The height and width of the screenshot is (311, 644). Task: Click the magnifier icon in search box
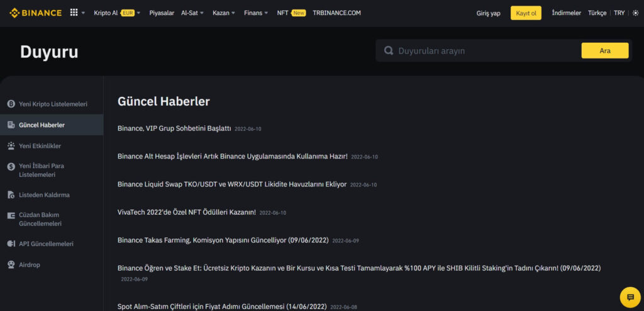coord(389,50)
